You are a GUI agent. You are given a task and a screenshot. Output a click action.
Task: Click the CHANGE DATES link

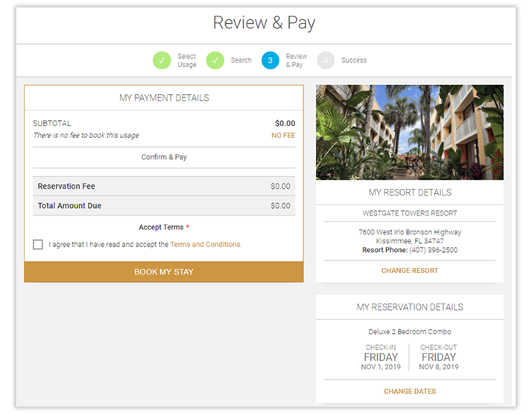tap(410, 391)
